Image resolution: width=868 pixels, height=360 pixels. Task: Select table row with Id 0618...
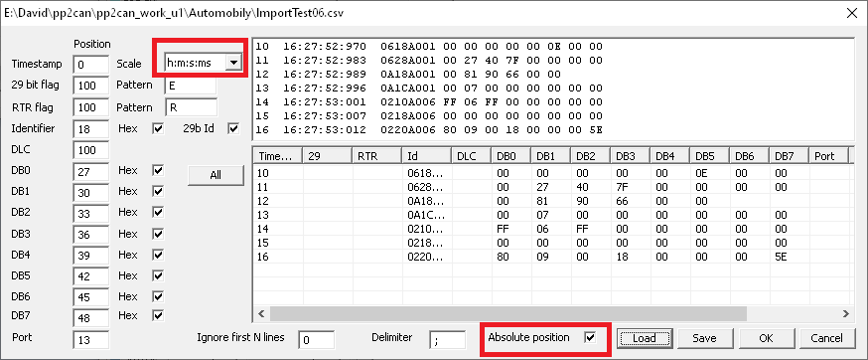(552, 173)
